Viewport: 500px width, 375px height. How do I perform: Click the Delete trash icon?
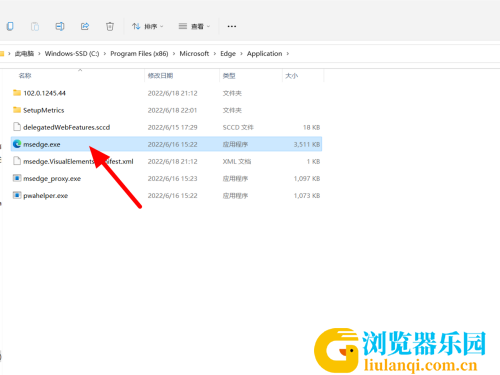[110, 26]
